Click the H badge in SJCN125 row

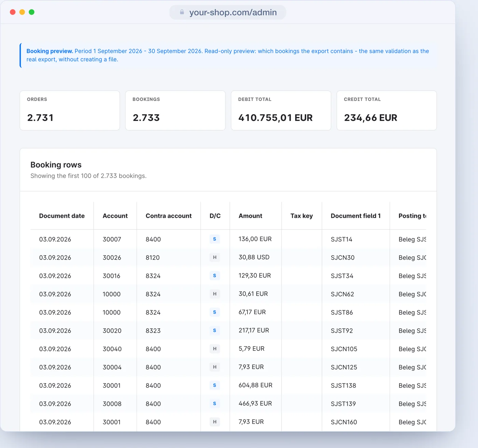click(x=214, y=367)
